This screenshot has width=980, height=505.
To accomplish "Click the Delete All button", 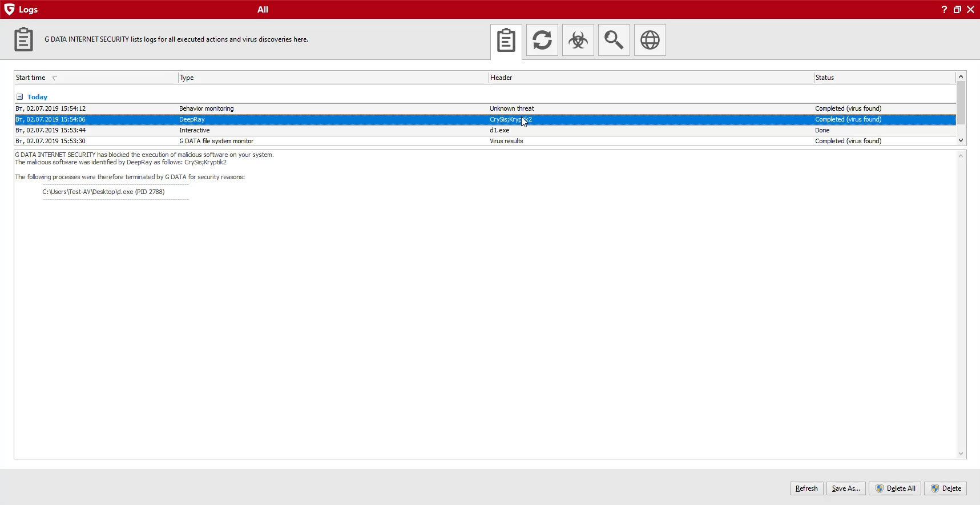I will [x=895, y=488].
